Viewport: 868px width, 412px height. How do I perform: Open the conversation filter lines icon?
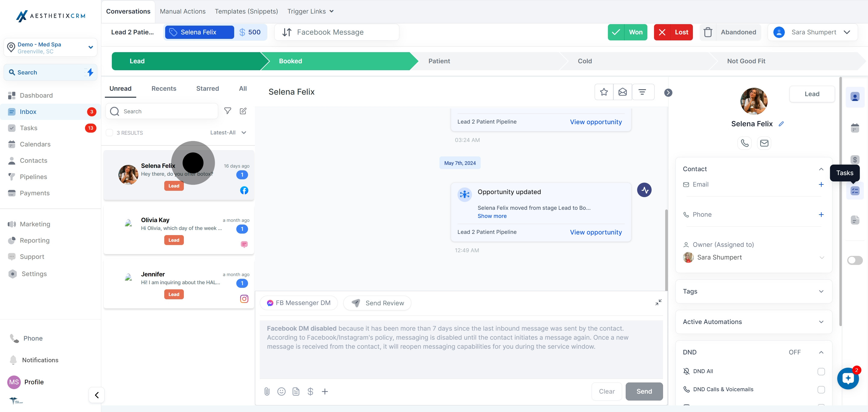(x=642, y=92)
